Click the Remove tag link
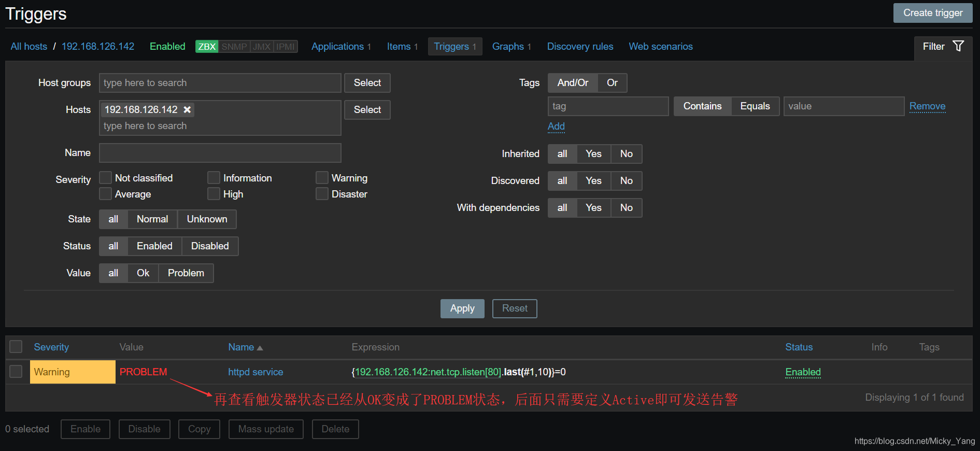This screenshot has height=451, width=980. (x=927, y=106)
